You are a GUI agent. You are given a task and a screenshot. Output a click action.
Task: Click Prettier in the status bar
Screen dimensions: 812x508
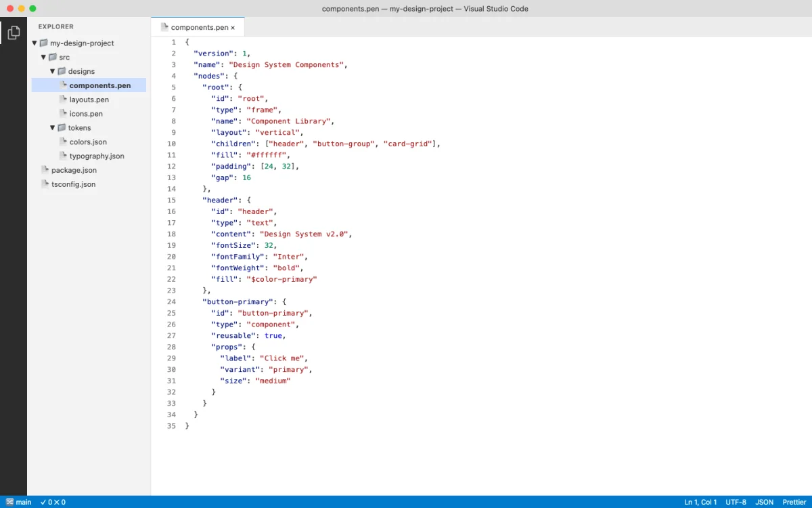[x=794, y=502]
